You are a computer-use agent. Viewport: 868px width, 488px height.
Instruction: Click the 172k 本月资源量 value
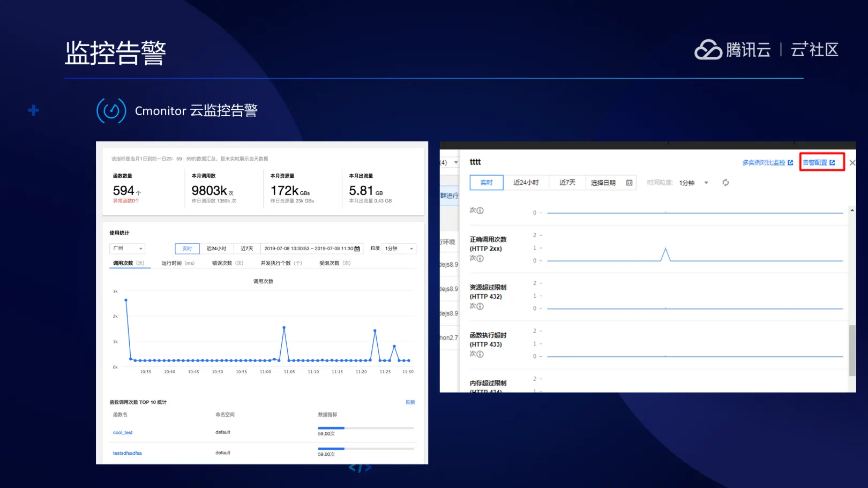click(285, 191)
